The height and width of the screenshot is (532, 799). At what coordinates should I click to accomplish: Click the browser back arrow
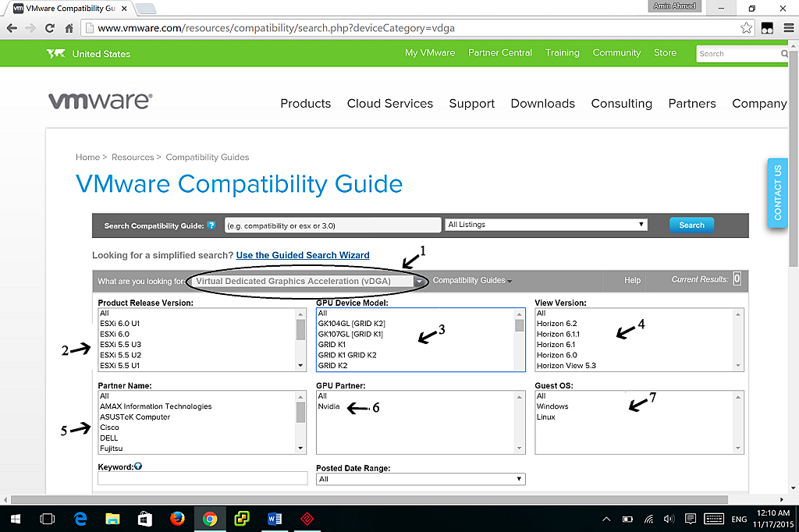click(x=12, y=28)
